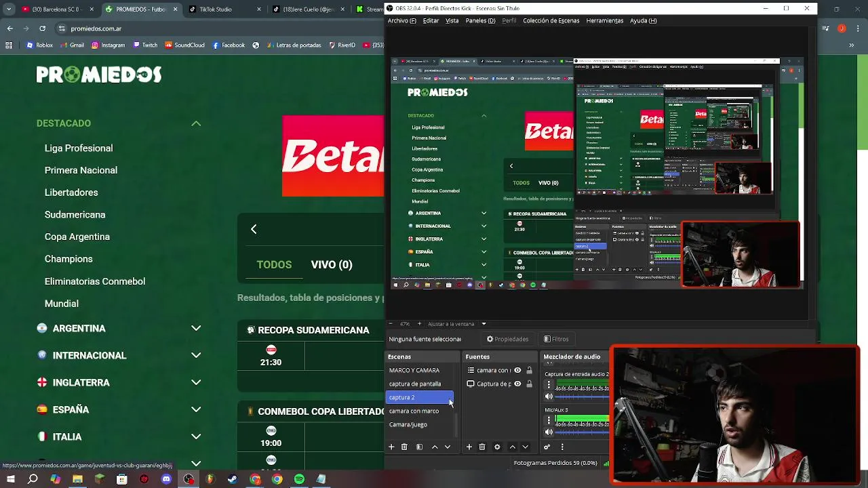Open Liga Profesional link
The width and height of the screenshot is (868, 488).
pos(79,148)
